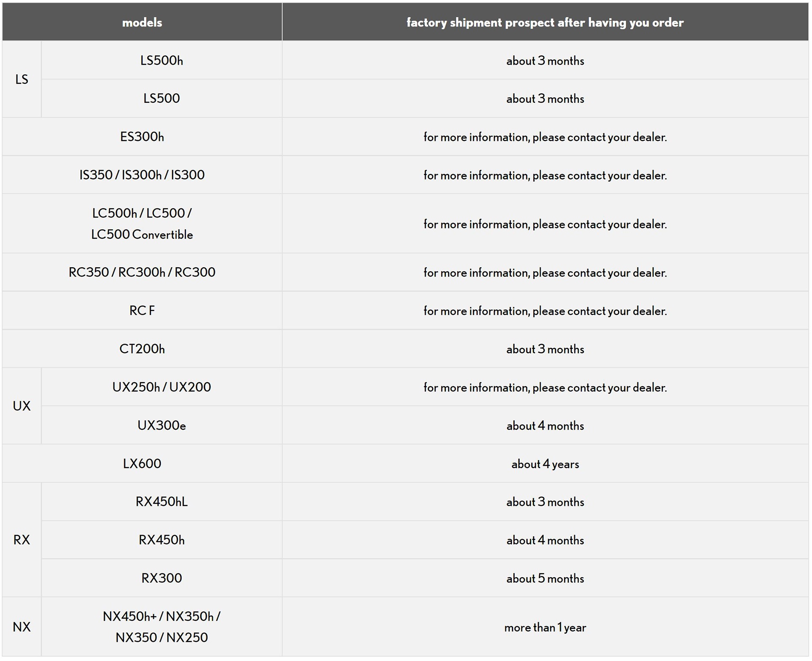This screenshot has height=661, width=812.
Task: Select the RC350 / RC300h / RC300 cell
Action: [142, 272]
